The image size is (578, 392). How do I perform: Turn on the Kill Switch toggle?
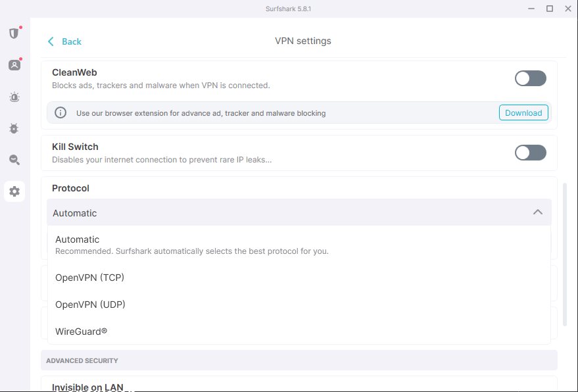(x=530, y=153)
